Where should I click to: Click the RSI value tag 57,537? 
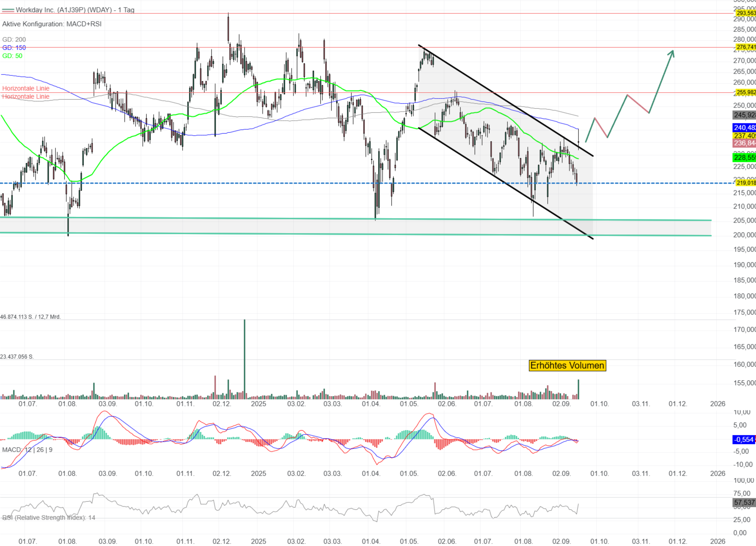[744, 503]
